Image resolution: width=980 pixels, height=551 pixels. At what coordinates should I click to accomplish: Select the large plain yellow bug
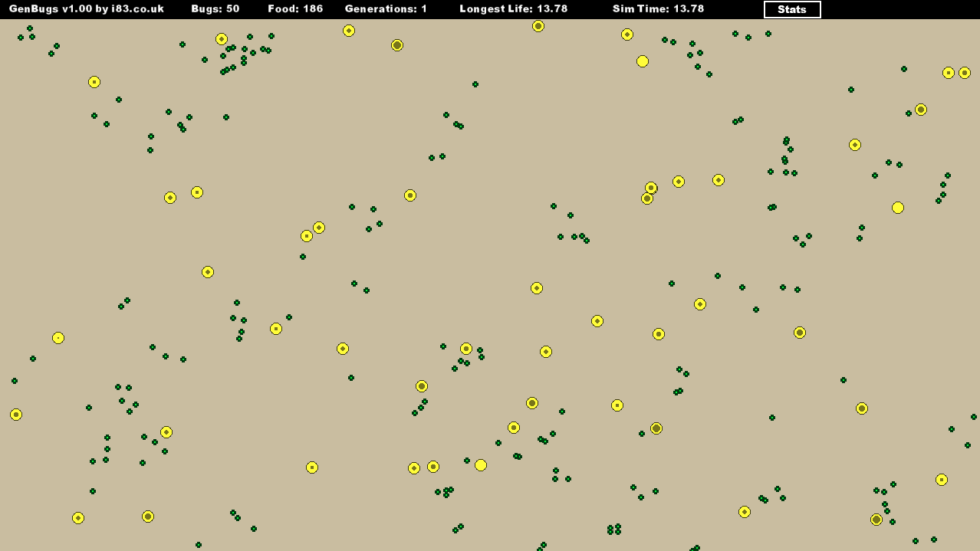(642, 61)
